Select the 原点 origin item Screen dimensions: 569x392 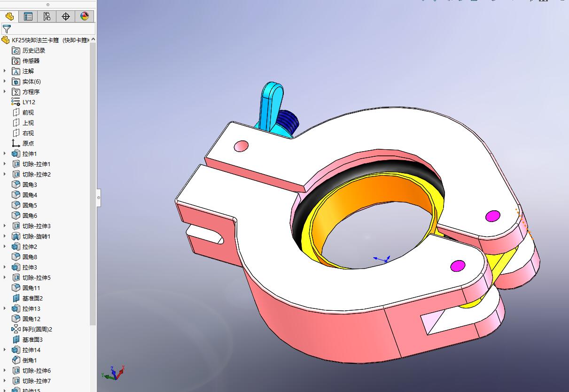[23, 143]
